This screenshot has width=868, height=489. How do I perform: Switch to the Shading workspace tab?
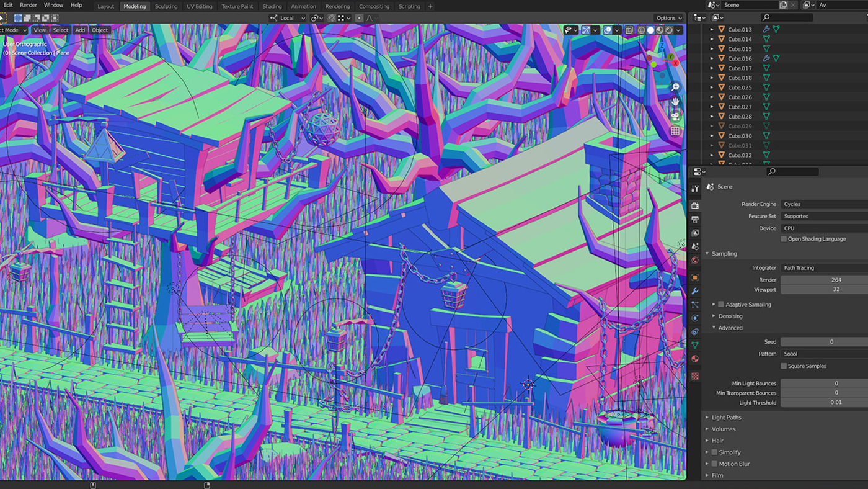pos(272,6)
